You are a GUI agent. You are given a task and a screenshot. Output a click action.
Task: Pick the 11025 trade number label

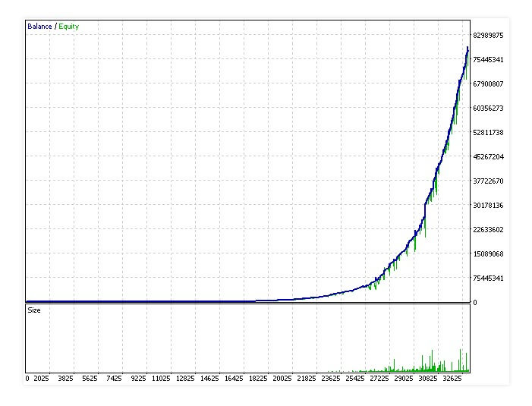(161, 378)
